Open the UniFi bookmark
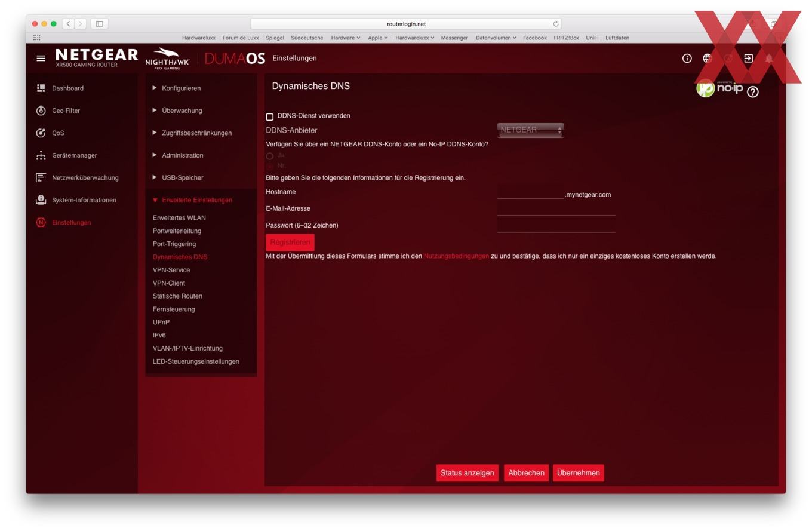 (592, 38)
